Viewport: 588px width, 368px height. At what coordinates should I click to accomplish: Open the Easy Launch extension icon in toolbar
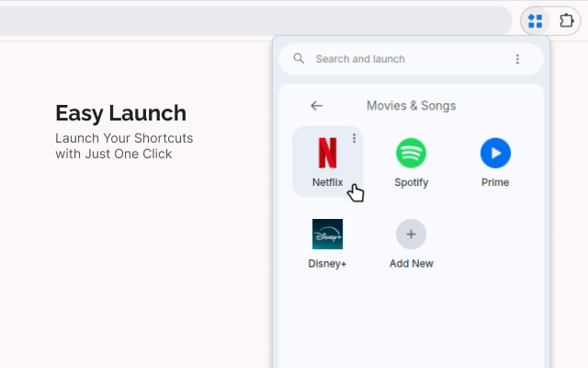[x=535, y=21]
